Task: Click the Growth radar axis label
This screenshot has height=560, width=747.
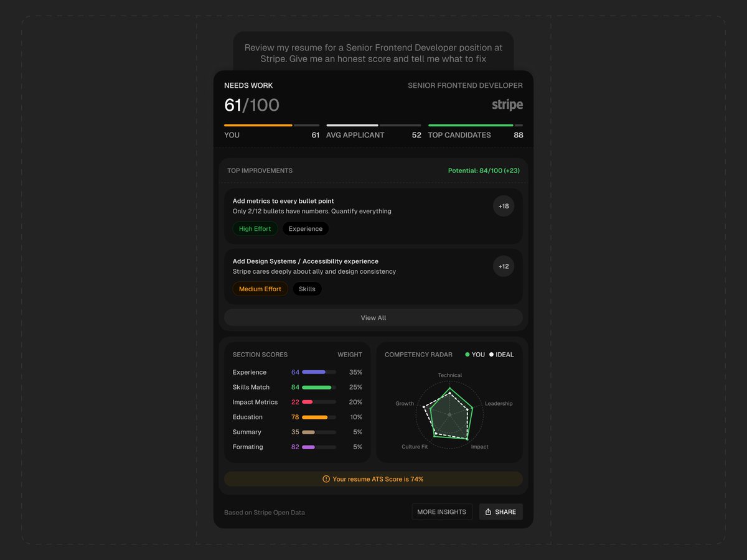Action: click(x=405, y=403)
